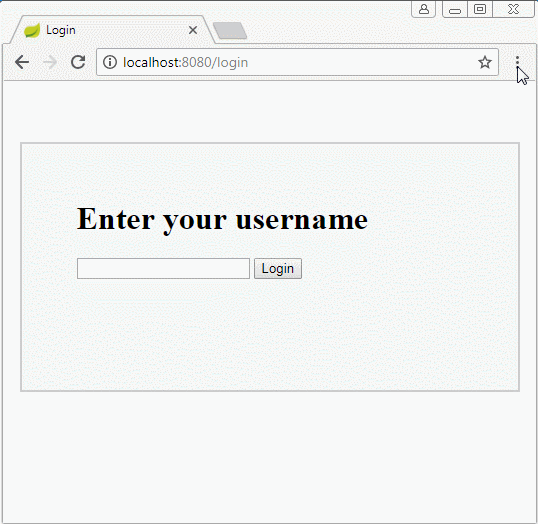The height and width of the screenshot is (524, 538).
Task: View site information via the info icon
Action: [110, 62]
